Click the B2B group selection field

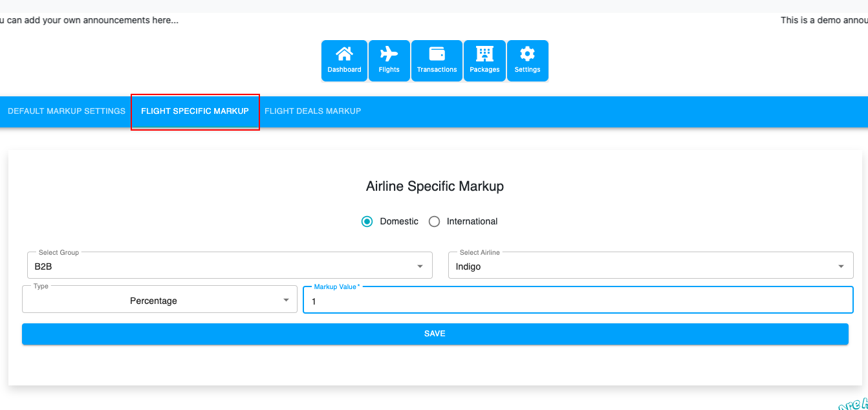point(220,266)
